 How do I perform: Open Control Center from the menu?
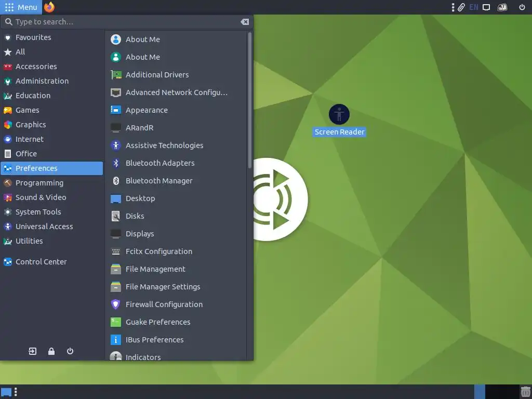[x=52, y=262]
